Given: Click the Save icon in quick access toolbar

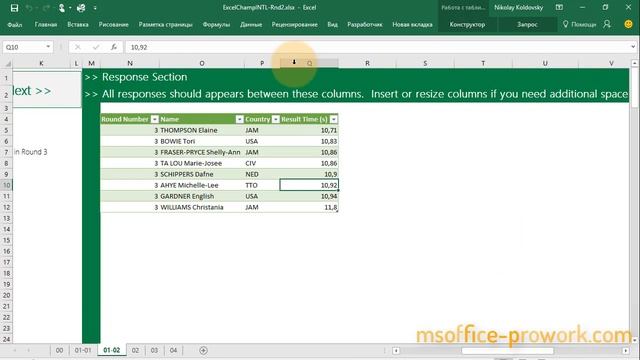Looking at the screenshot, I should (14, 8).
